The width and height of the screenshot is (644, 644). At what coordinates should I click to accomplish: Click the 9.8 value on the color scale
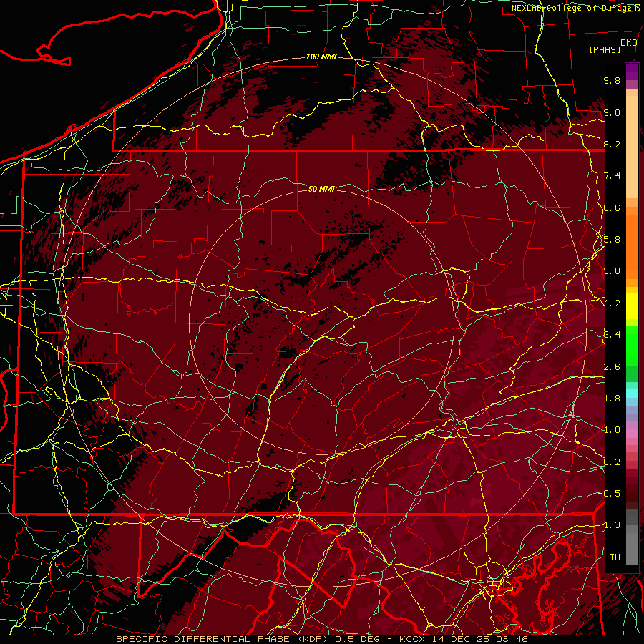[612, 80]
